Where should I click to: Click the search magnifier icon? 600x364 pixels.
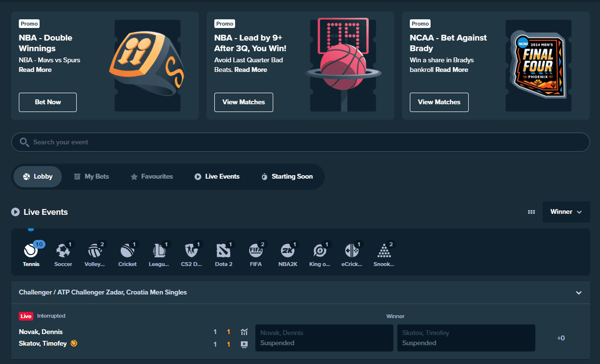(x=24, y=142)
